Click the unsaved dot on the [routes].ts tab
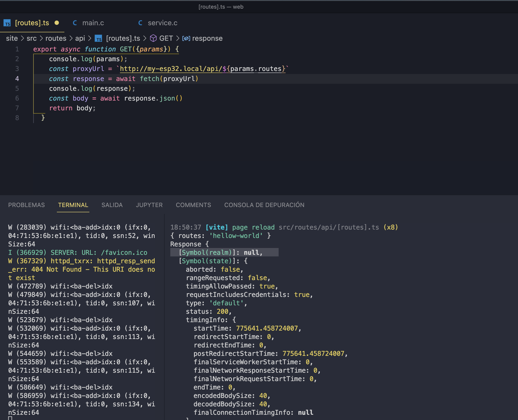518x420 pixels. click(x=57, y=23)
